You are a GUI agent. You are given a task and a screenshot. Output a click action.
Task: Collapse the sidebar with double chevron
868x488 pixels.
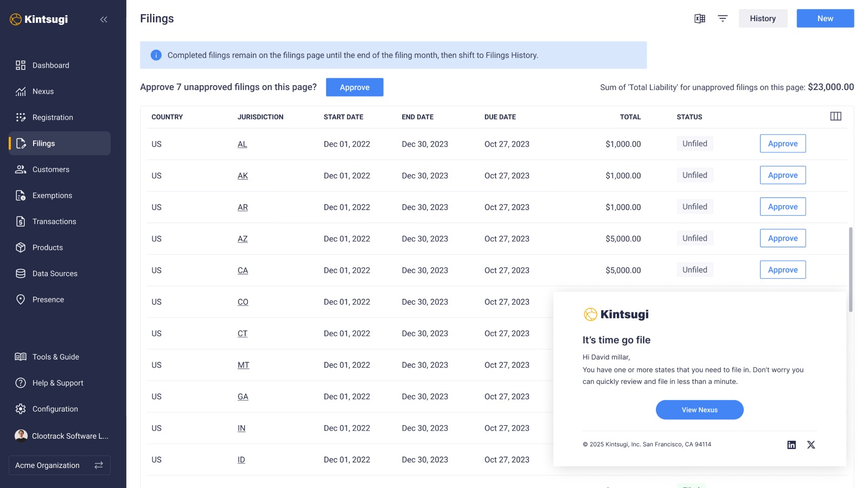(x=104, y=20)
